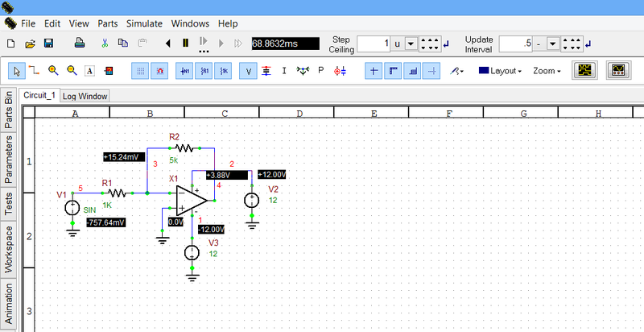Click the Print icon in toolbar
Image resolution: width=644 pixels, height=332 pixels.
click(x=80, y=43)
